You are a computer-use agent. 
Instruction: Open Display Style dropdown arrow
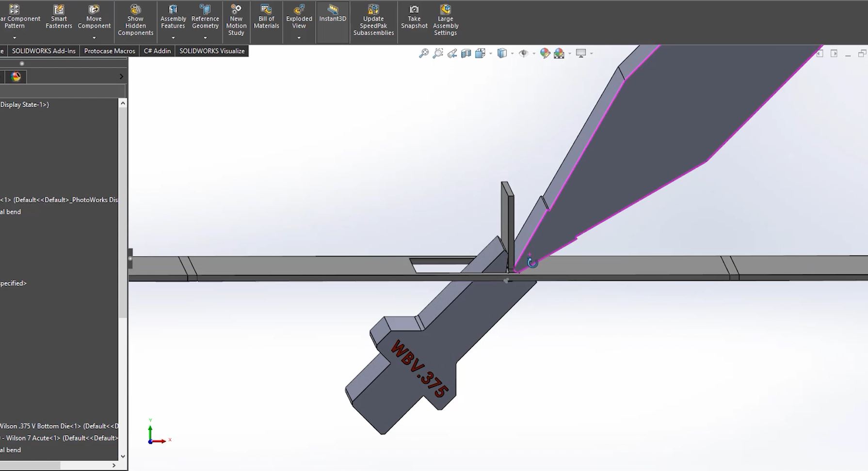[x=512, y=53]
